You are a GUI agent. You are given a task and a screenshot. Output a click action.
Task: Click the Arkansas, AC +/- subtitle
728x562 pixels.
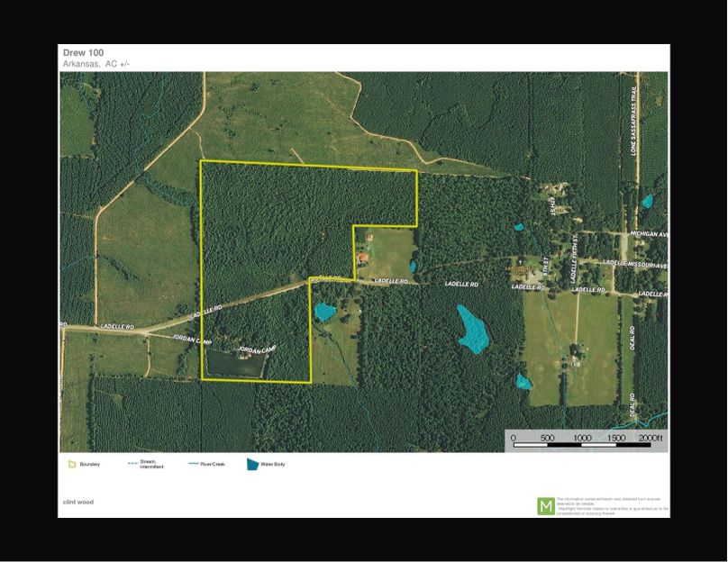point(96,65)
